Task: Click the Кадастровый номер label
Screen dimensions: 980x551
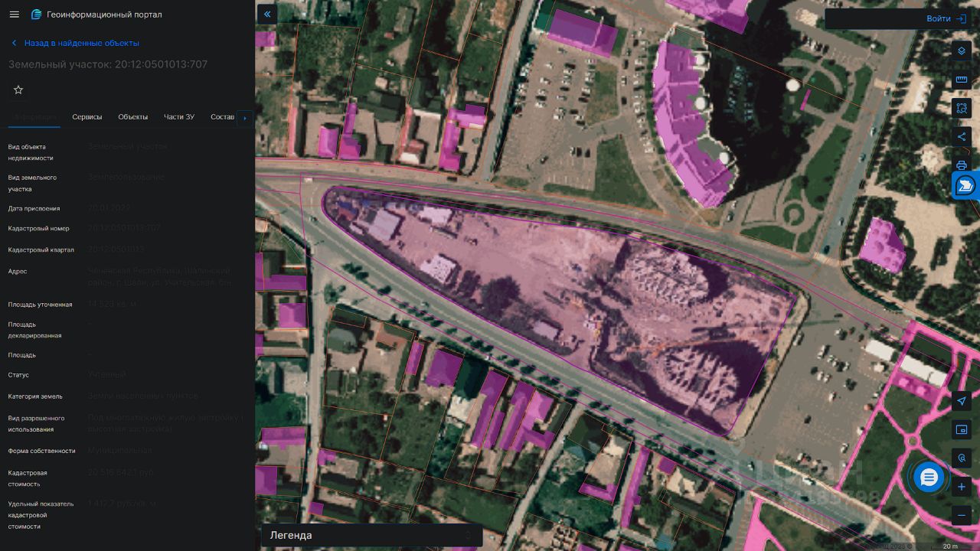Action: coord(39,229)
